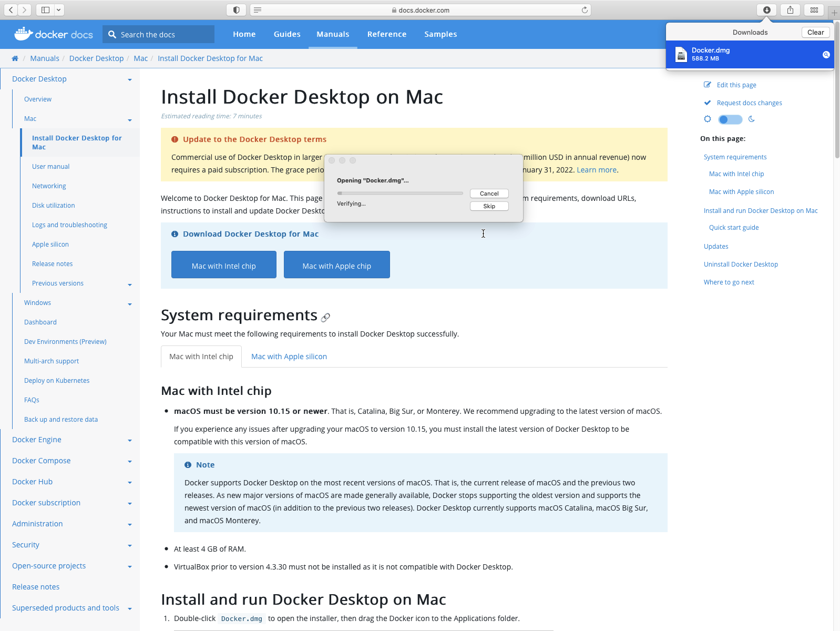
Task: Toggle the Safari sidebar button
Action: pos(46,10)
